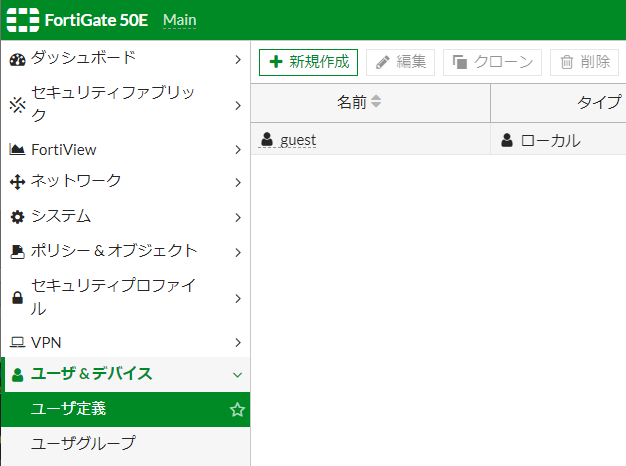The width and height of the screenshot is (626, 466).
Task: Click the dashboard gauge icon
Action: pos(17,60)
